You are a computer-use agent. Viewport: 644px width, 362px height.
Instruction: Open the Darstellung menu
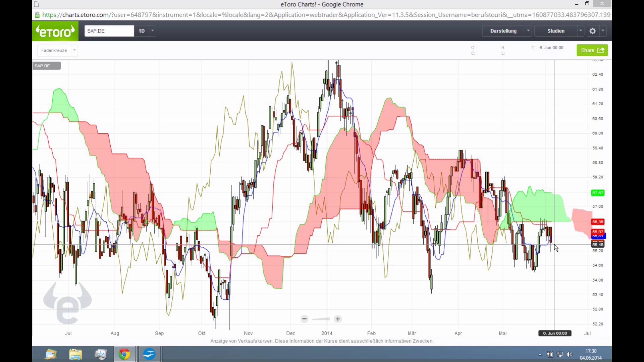click(503, 31)
